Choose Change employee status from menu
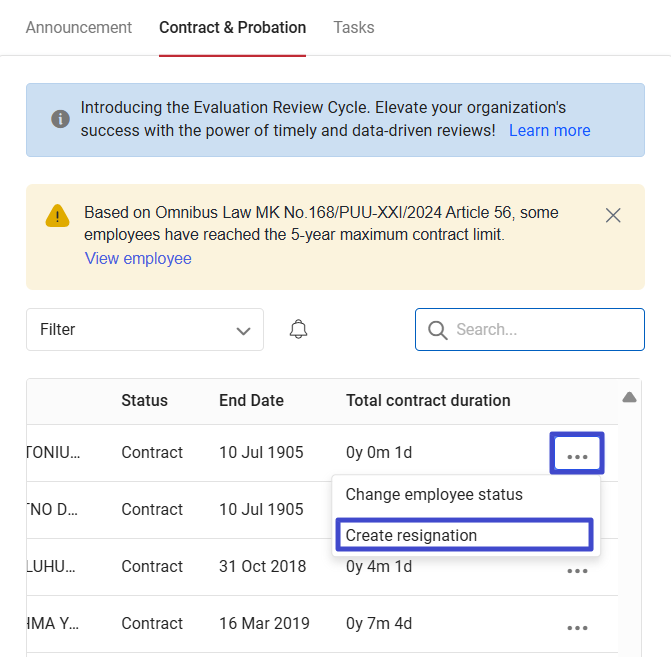The height and width of the screenshot is (657, 671). (434, 494)
